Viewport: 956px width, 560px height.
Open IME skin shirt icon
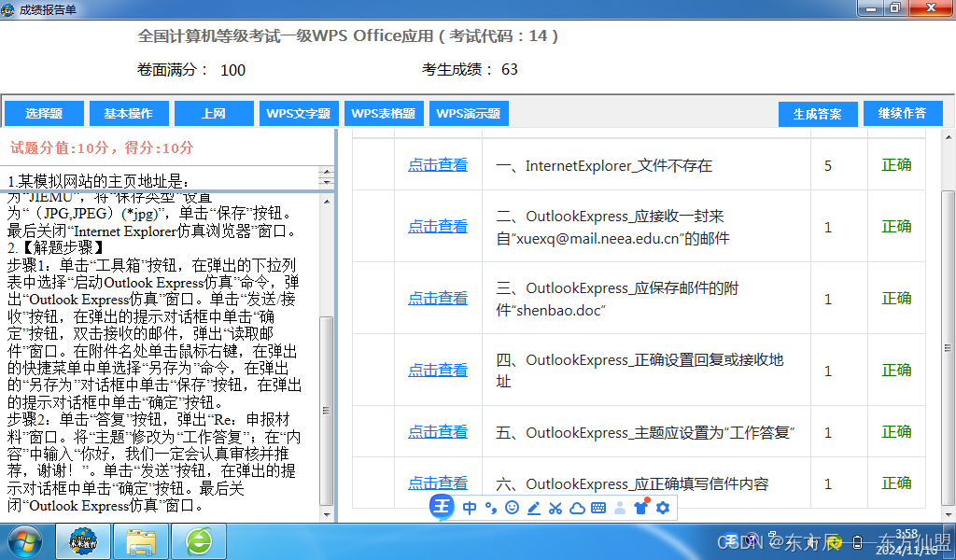[x=640, y=507]
